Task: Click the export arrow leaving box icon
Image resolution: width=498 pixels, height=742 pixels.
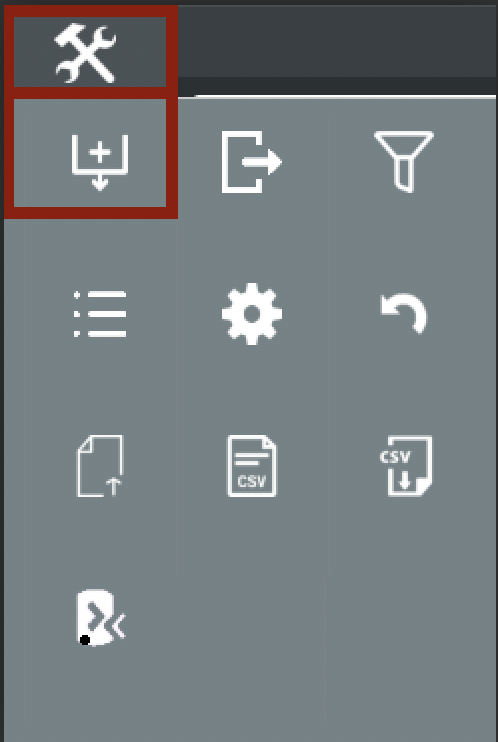Action: click(252, 162)
